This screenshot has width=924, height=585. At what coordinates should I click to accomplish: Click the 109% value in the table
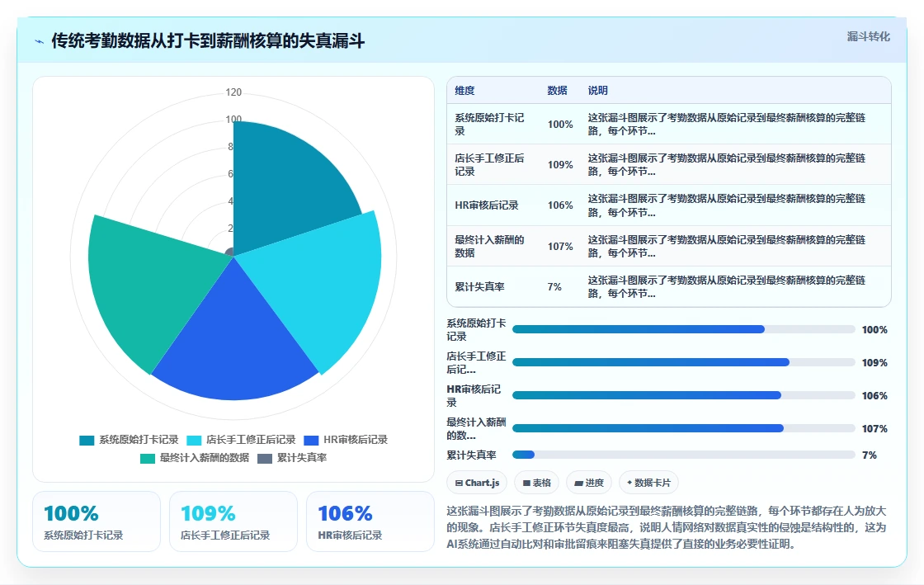pos(560,165)
